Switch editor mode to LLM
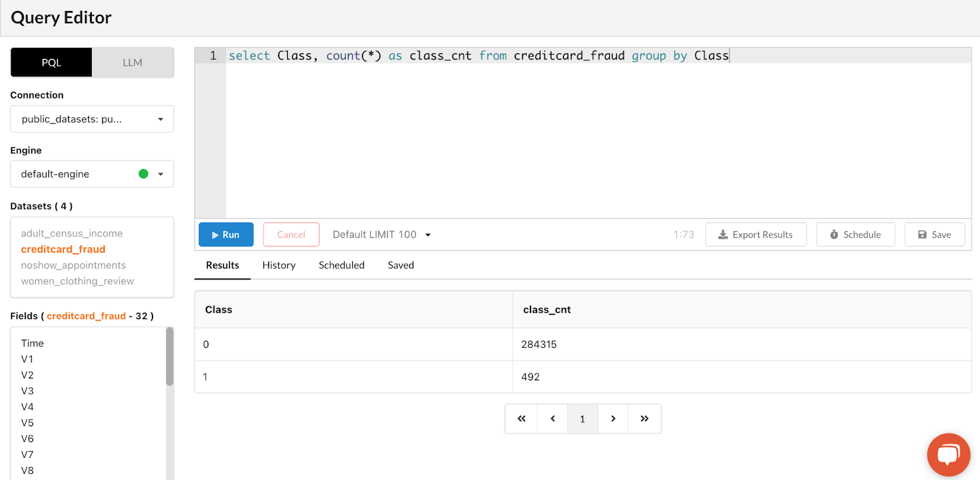The width and height of the screenshot is (980, 480). [x=132, y=62]
